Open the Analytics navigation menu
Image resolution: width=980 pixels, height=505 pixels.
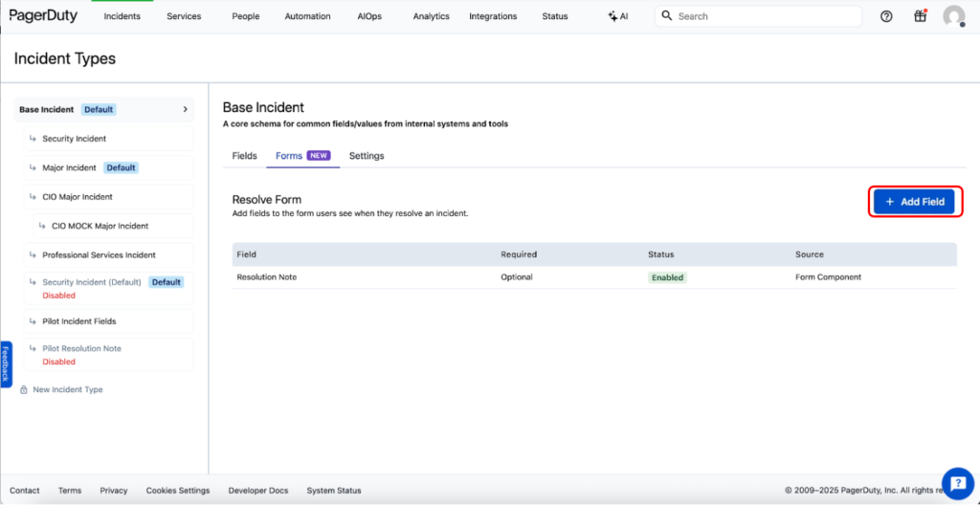[x=431, y=16]
